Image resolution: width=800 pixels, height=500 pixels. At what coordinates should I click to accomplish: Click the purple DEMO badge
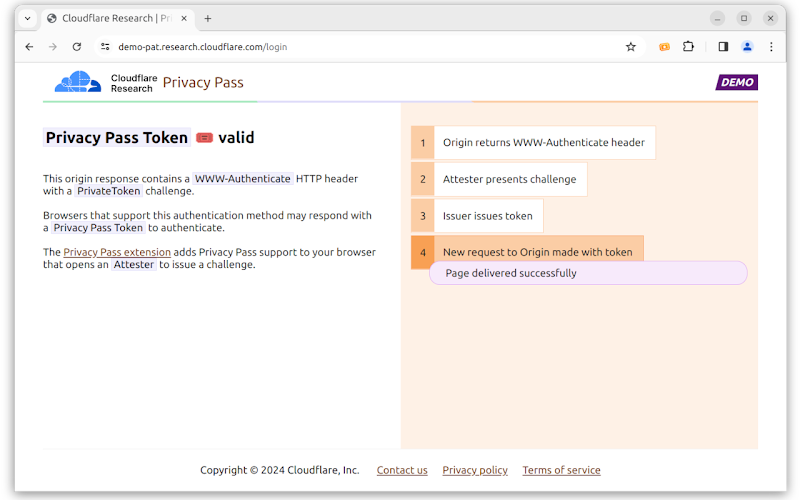[x=737, y=82]
